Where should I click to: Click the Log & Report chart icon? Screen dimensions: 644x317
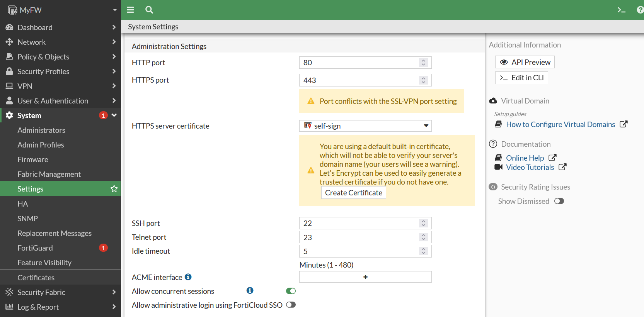click(x=10, y=307)
